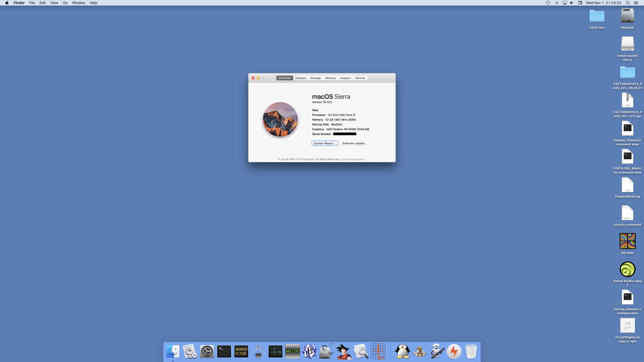Viewport: 644px width, 362px height.
Task: Click the macOS Sierra mountain logo
Action: (280, 119)
